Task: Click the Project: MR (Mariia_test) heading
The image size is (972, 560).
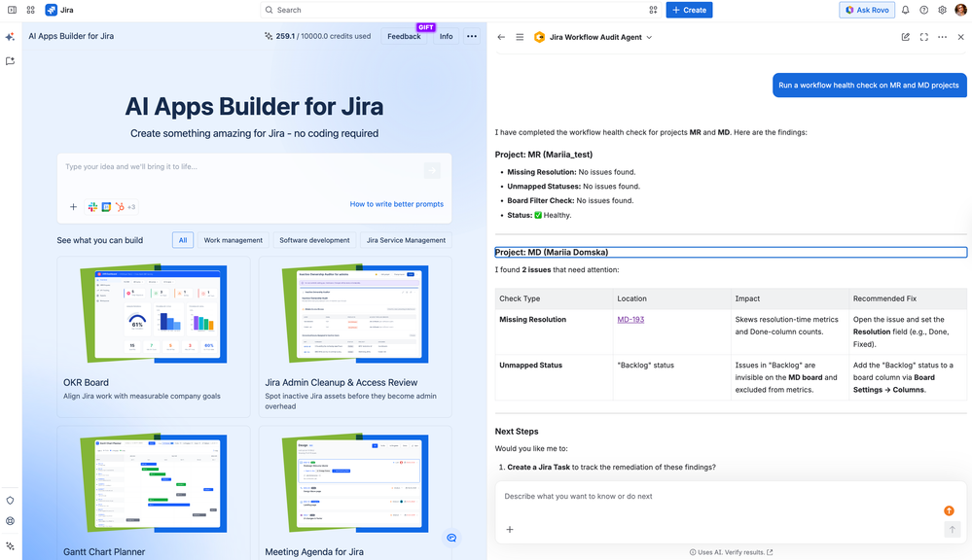Action: [x=544, y=155]
